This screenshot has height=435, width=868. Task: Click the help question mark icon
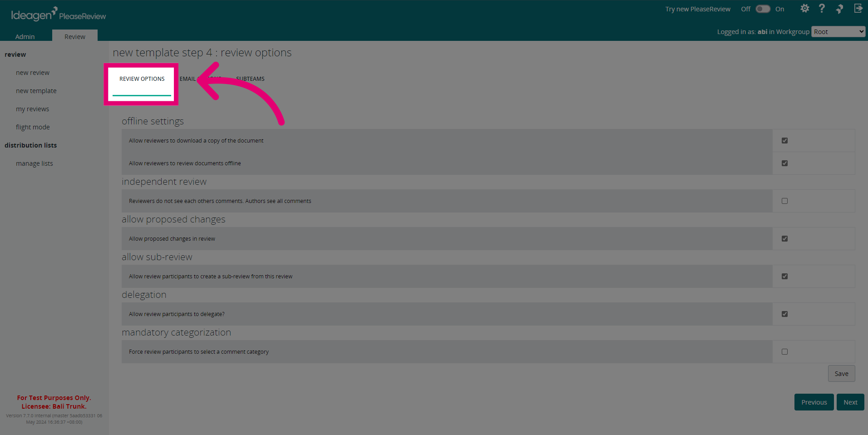tap(822, 9)
